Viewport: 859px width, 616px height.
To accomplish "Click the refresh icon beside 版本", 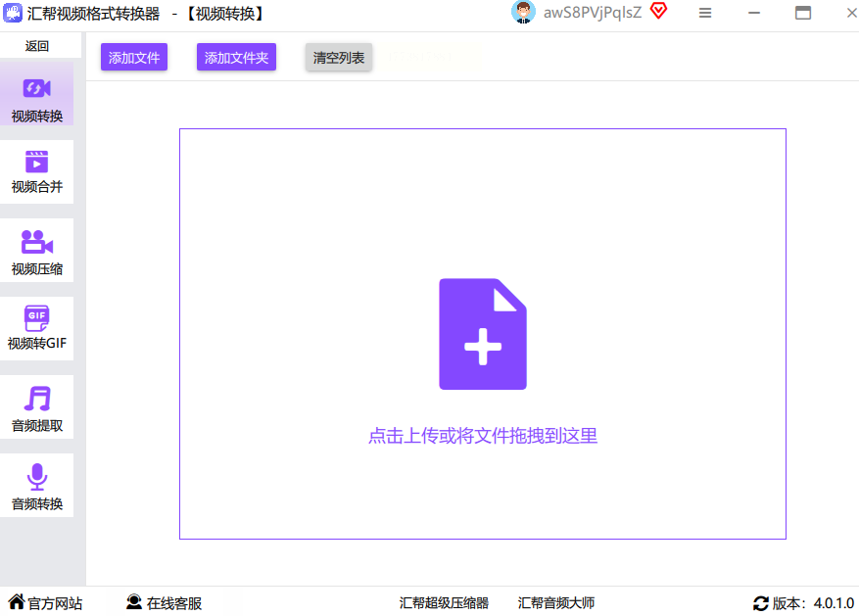I will click(x=761, y=603).
